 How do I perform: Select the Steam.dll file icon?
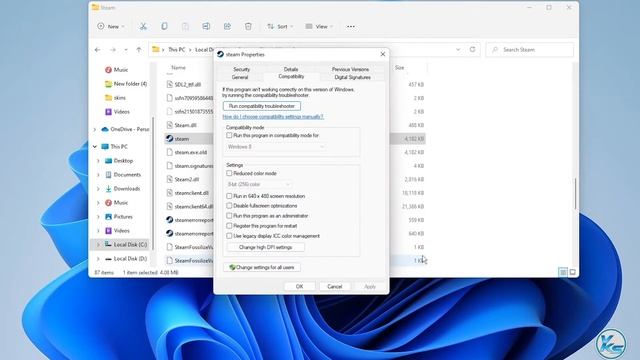pos(169,125)
